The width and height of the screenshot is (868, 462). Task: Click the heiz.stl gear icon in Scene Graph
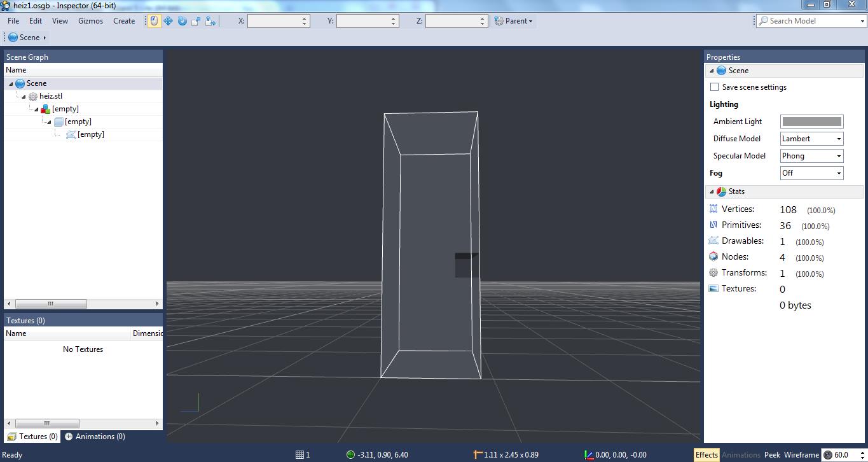[x=33, y=97]
